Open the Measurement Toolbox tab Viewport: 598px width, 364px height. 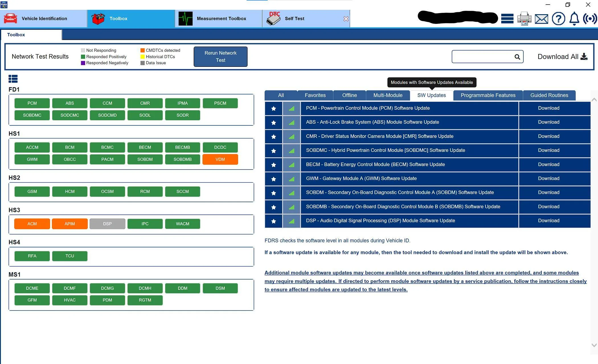pyautogui.click(x=219, y=19)
